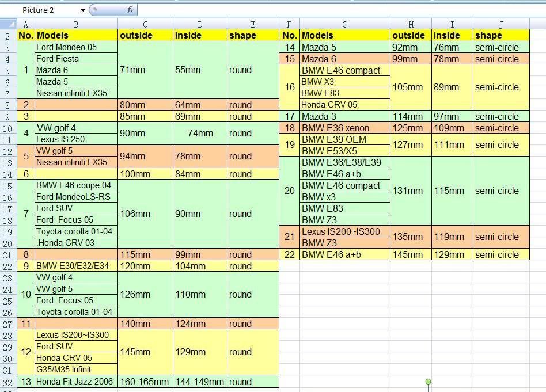The height and width of the screenshot is (392, 546).
Task: Select column G header
Action: point(345,24)
